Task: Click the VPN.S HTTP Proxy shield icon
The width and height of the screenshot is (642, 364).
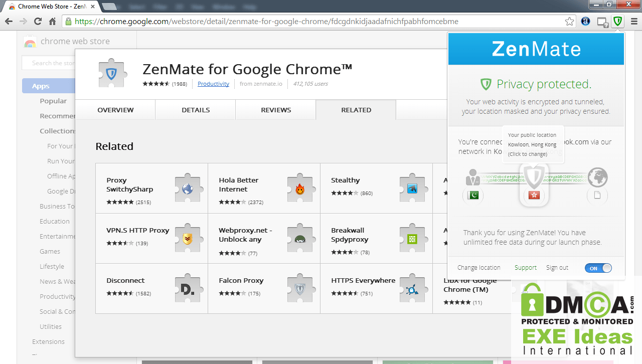Action: point(187,239)
